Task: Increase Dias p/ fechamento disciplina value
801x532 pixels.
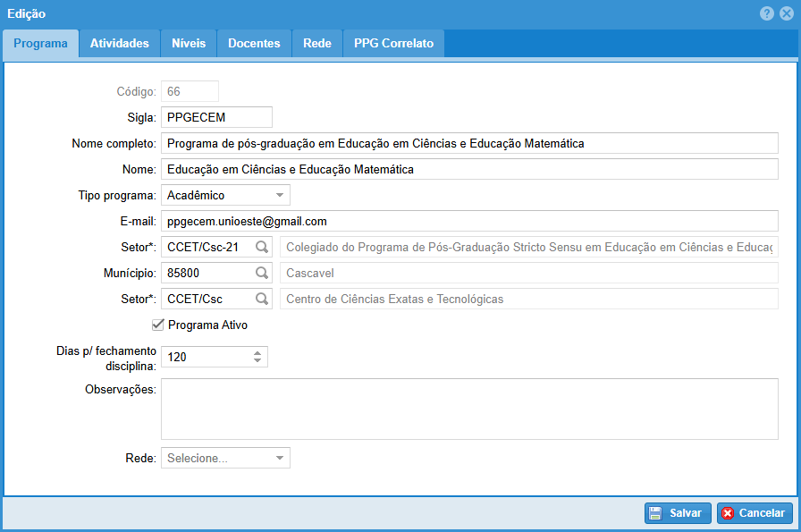Action: click(x=257, y=353)
